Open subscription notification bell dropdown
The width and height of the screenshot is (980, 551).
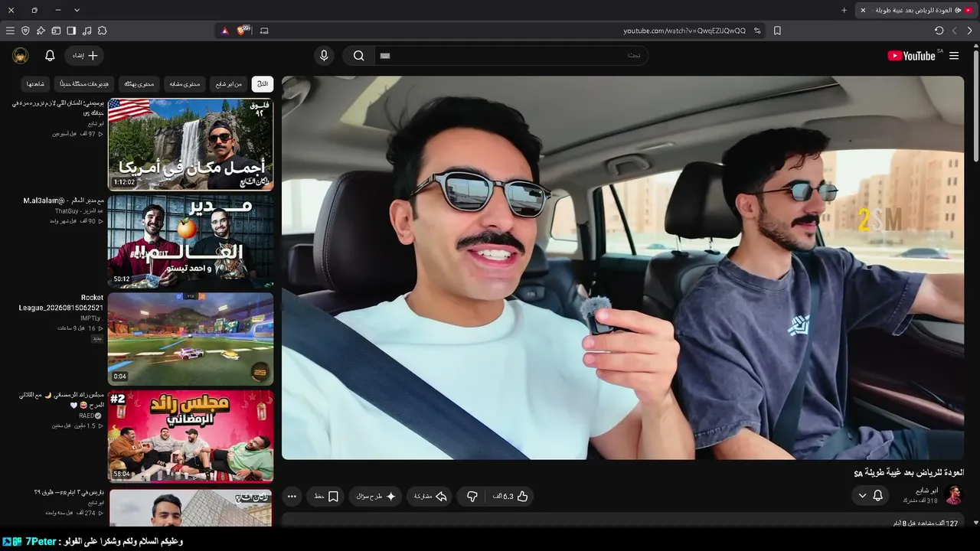871,496
